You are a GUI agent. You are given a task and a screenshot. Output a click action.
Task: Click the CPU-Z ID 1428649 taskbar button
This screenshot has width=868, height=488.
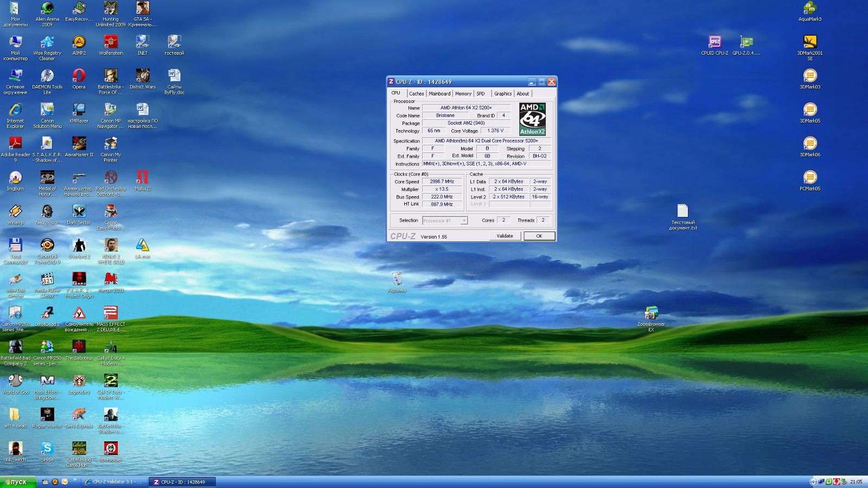point(183,481)
